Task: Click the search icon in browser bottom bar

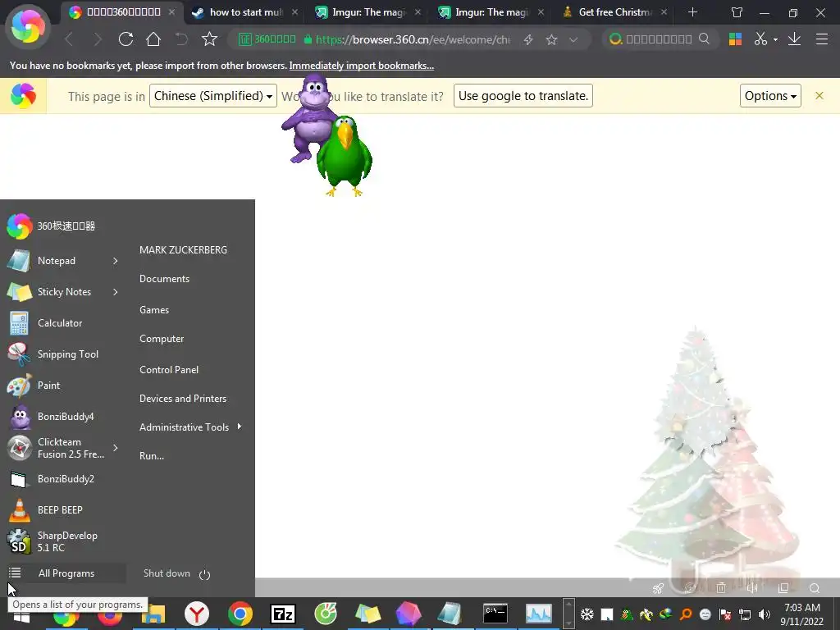Action: point(815,587)
